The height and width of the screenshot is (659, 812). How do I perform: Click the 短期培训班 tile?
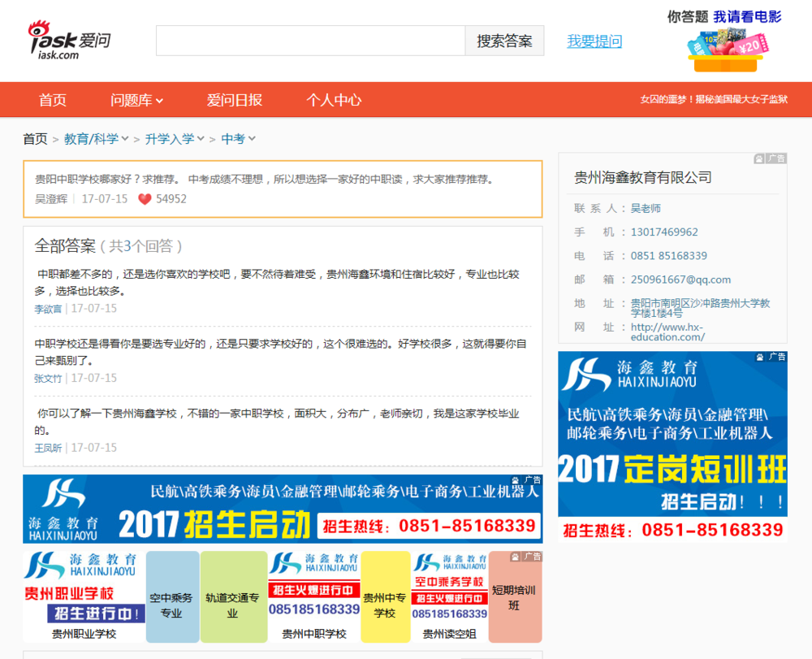point(515,597)
